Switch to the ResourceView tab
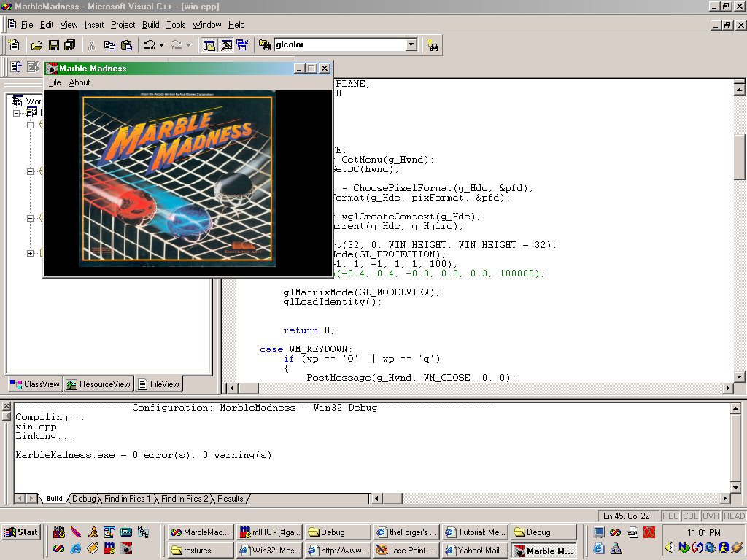This screenshot has height=560, width=747. tap(98, 384)
